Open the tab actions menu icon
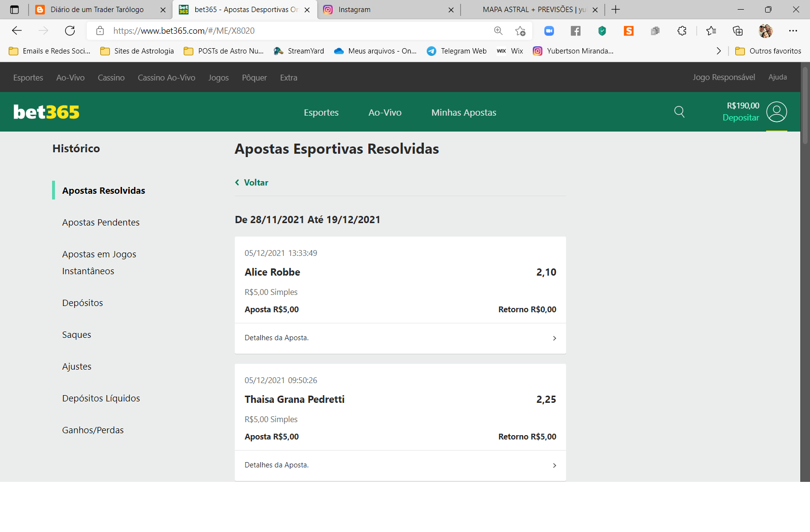Viewport: 810px width, 532px height. pos(14,10)
